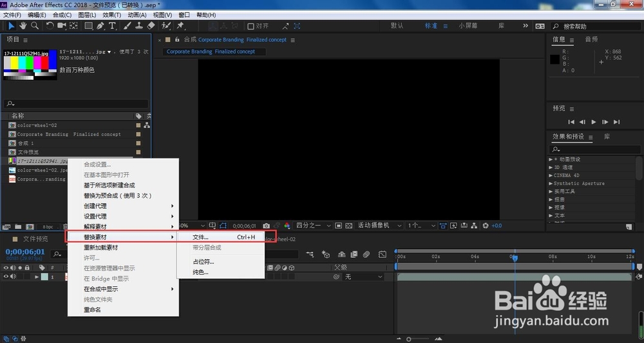Open the 文件(F) menu
Image resolution: width=644 pixels, height=343 pixels.
click(x=12, y=15)
